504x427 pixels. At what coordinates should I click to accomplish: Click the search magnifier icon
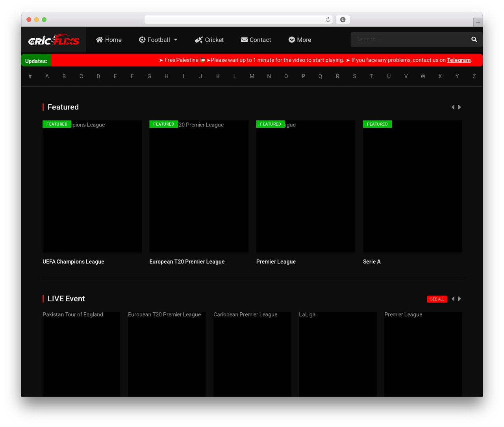point(474,39)
